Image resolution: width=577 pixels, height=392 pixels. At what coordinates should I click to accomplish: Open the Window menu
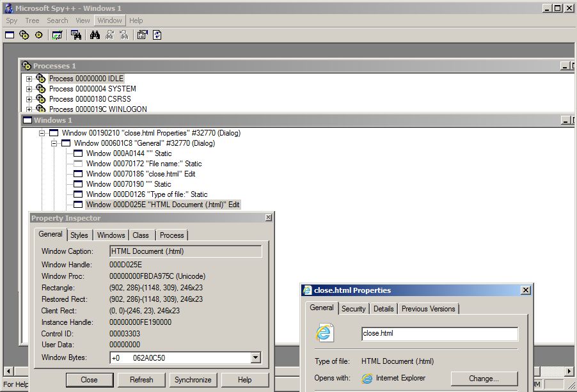pyautogui.click(x=109, y=20)
